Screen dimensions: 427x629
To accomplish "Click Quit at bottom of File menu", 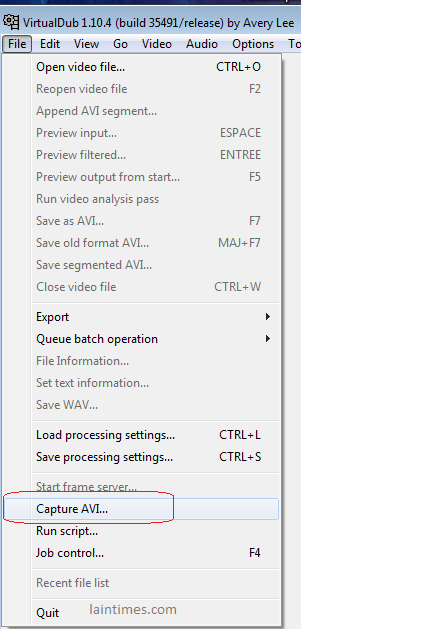I will click(47, 613).
